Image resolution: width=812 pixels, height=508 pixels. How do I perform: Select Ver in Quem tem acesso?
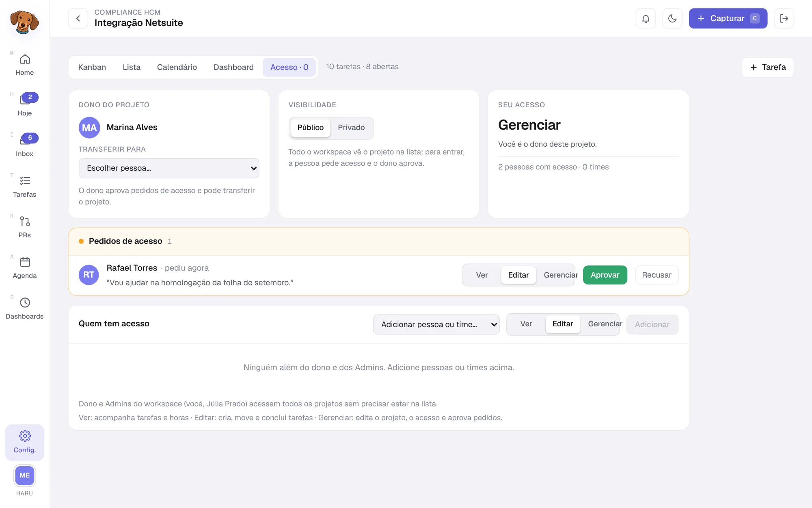(526, 324)
